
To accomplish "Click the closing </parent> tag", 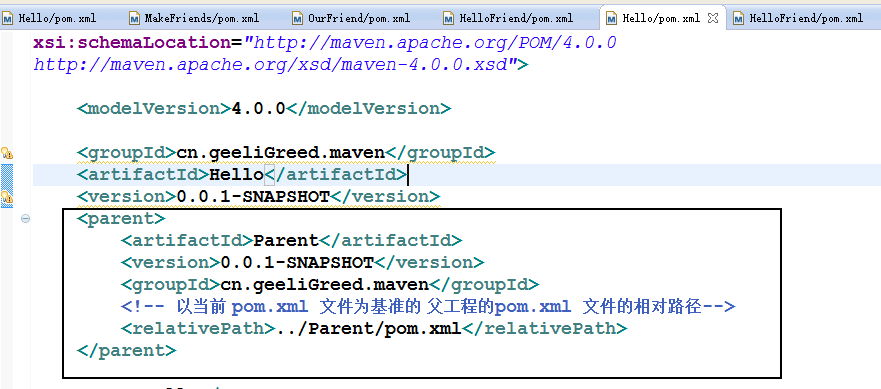I will click(126, 350).
